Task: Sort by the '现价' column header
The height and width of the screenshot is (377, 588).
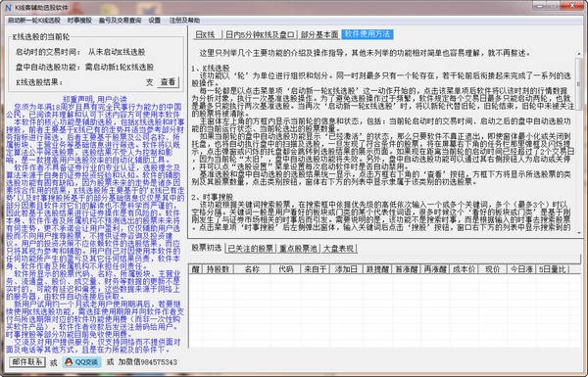Action: [x=493, y=269]
